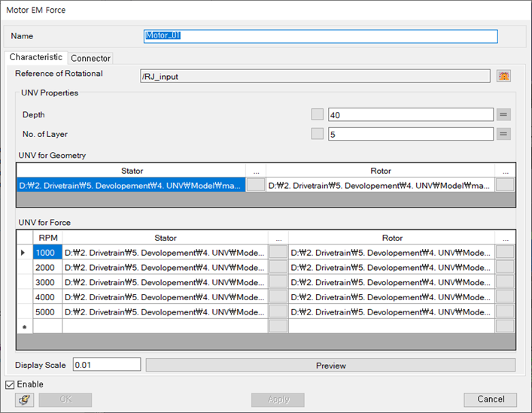Select the 5000 RPM cell
This screenshot has width=532, height=413.
[47, 311]
